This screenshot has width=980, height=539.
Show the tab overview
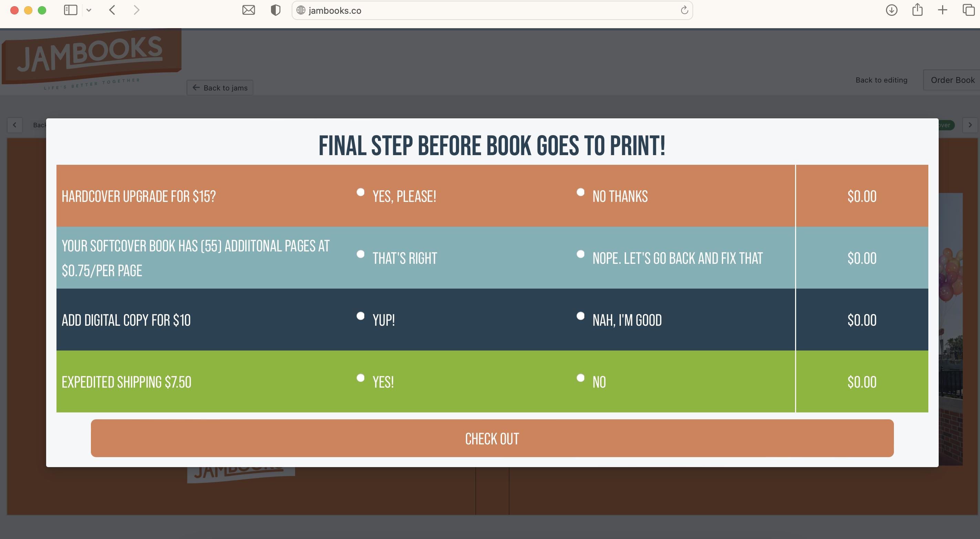click(x=967, y=10)
